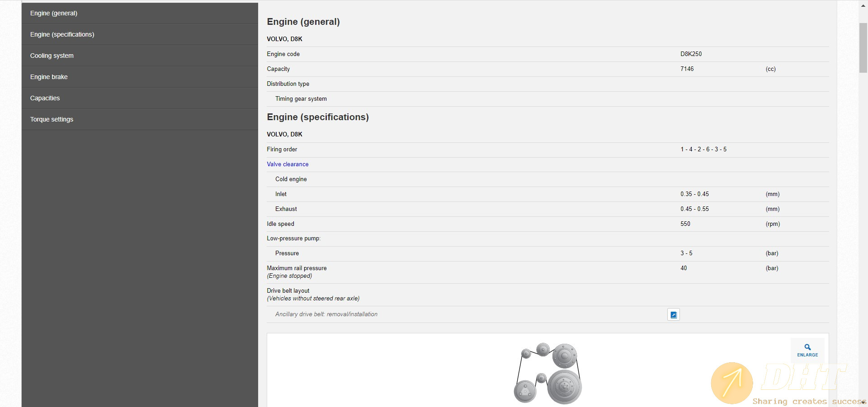Click the scroll down arrow at page bottom
The width and height of the screenshot is (868, 407).
pos(863,402)
